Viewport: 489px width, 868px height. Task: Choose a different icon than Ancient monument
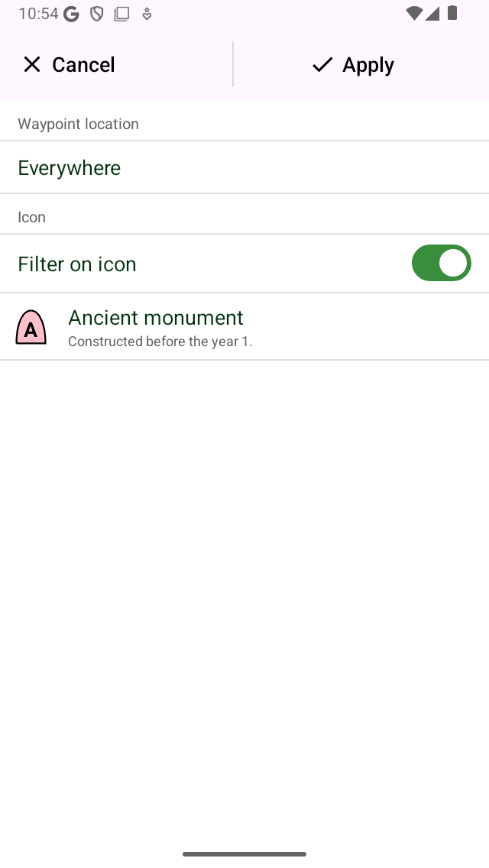[x=244, y=326]
